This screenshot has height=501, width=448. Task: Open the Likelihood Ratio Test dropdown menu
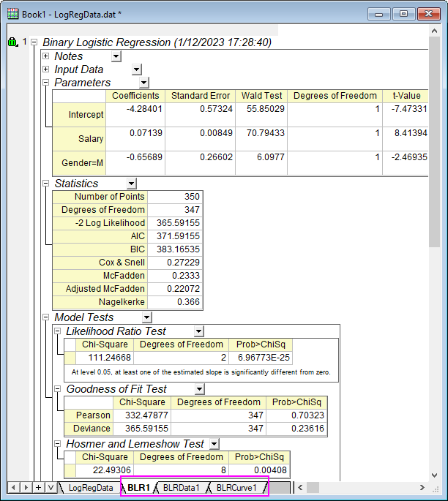coord(199,331)
